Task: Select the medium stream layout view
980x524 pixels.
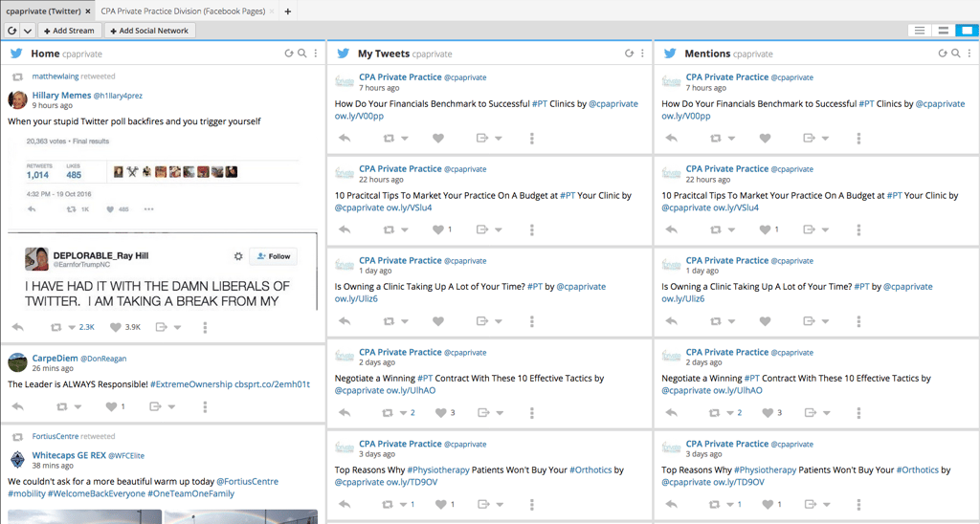Action: coord(943,30)
